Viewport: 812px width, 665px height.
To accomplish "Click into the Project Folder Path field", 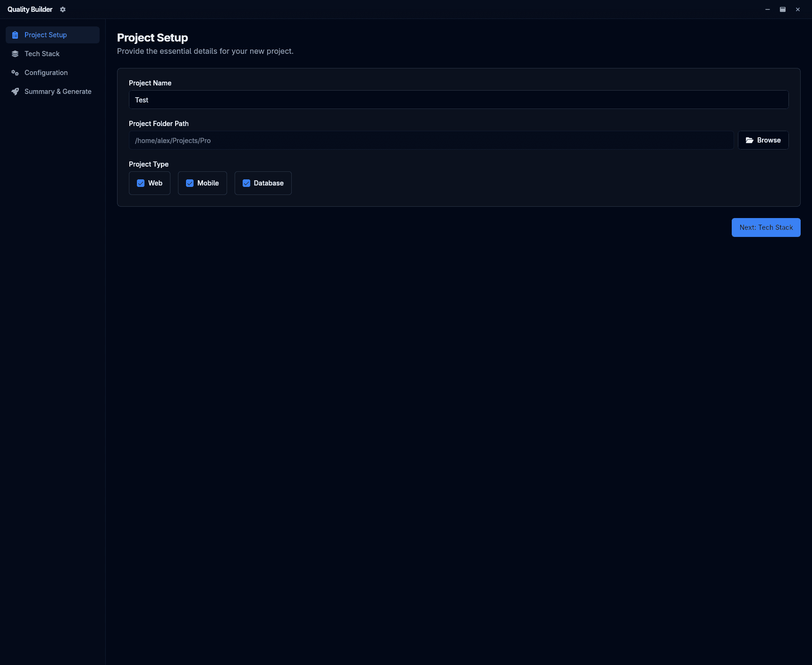I will pos(431,140).
